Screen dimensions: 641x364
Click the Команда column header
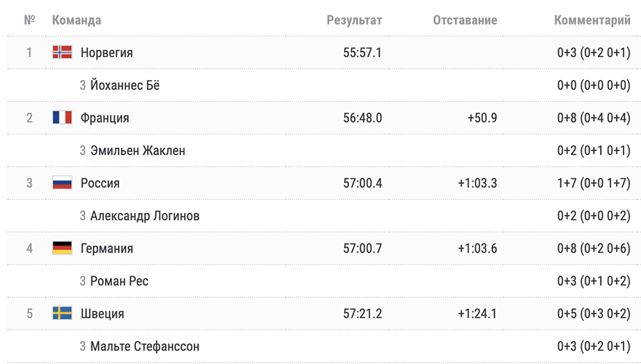point(77,20)
